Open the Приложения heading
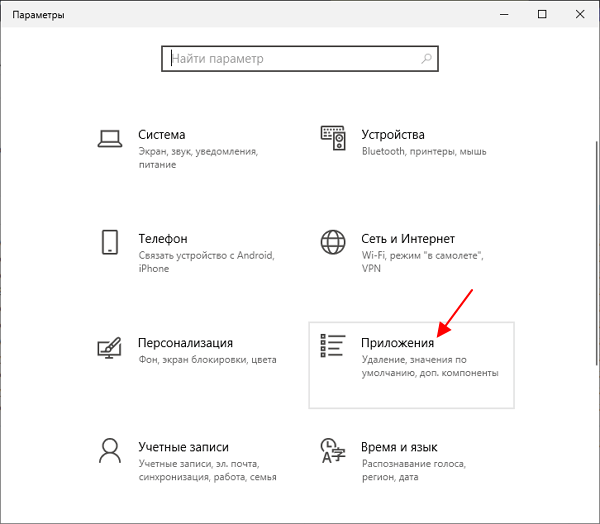The width and height of the screenshot is (600, 524). coord(398,343)
